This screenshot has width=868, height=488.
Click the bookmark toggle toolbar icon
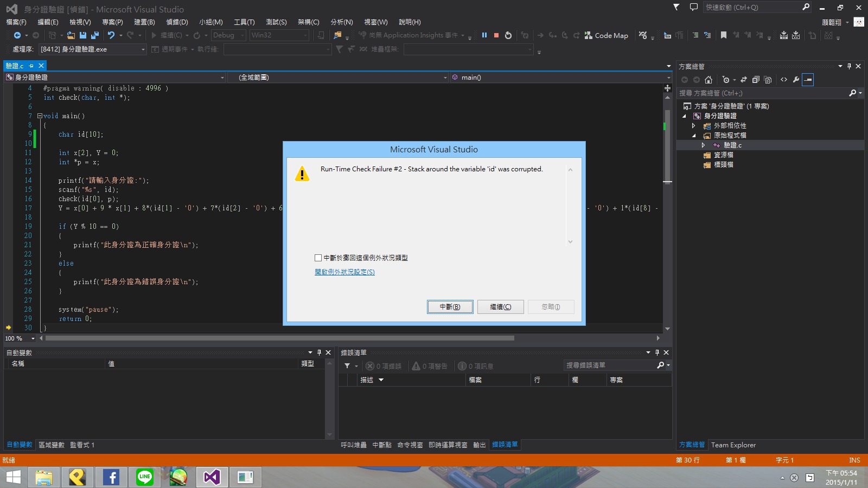pyautogui.click(x=724, y=35)
